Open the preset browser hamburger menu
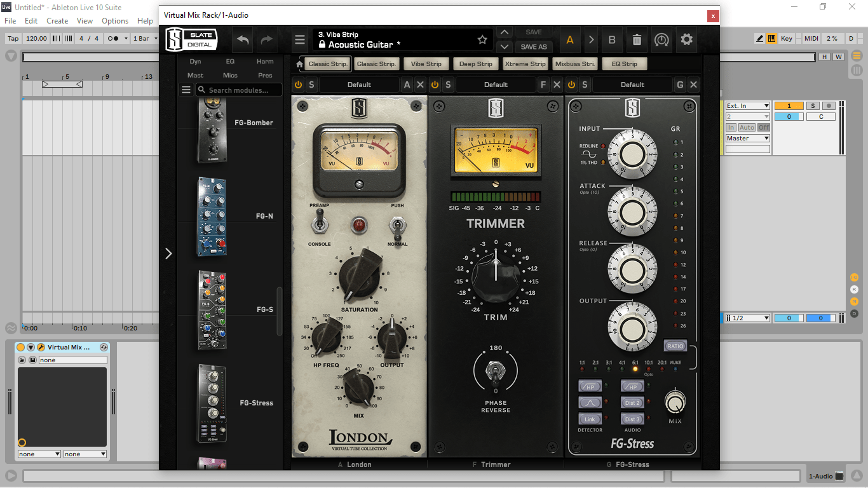Viewport: 868px width, 488px height. point(300,39)
